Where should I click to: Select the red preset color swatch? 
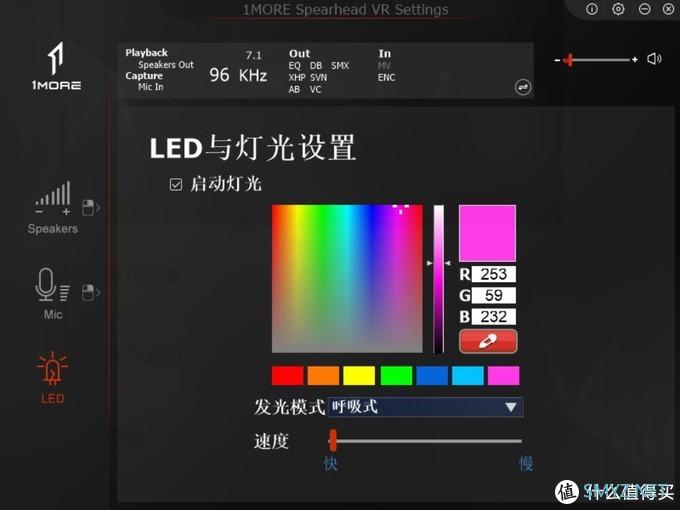[288, 376]
